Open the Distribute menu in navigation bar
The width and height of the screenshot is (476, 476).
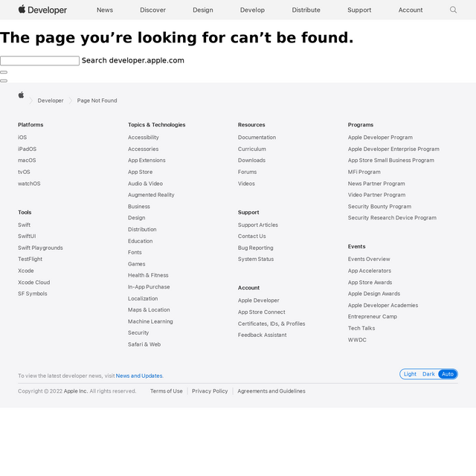tap(306, 10)
